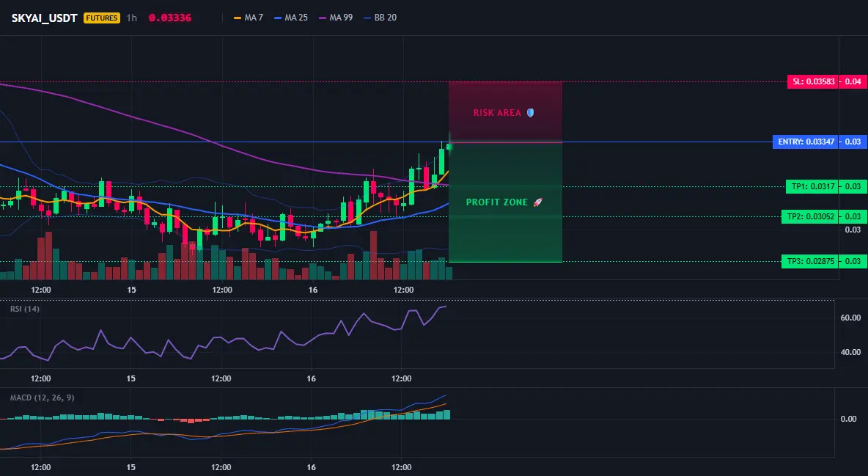Click the ENTRY: 0.03347 label
The width and height of the screenshot is (868, 476).
coord(806,142)
